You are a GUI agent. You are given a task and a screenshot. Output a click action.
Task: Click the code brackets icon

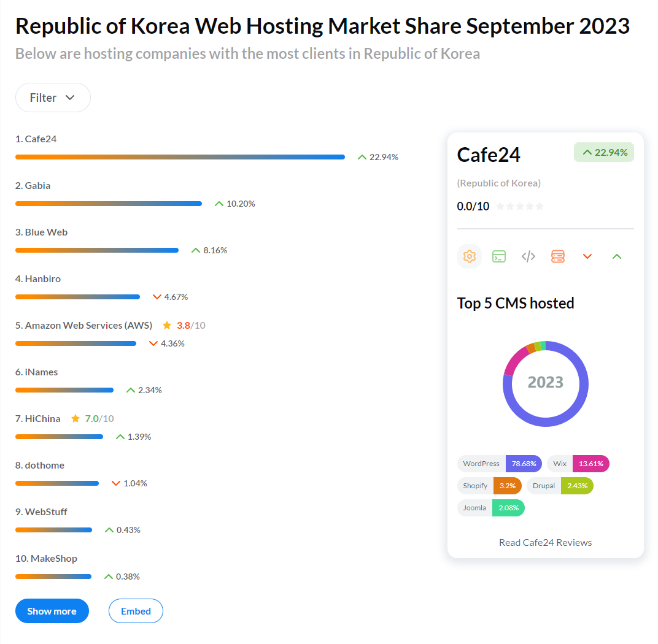[528, 256]
